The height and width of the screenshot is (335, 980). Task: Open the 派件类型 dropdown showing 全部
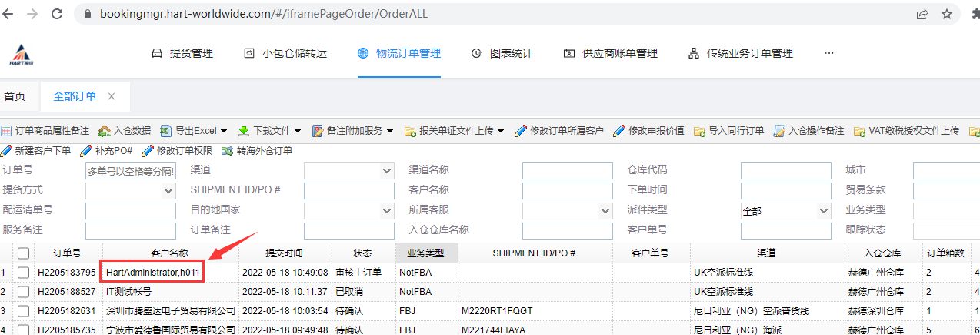(x=785, y=211)
